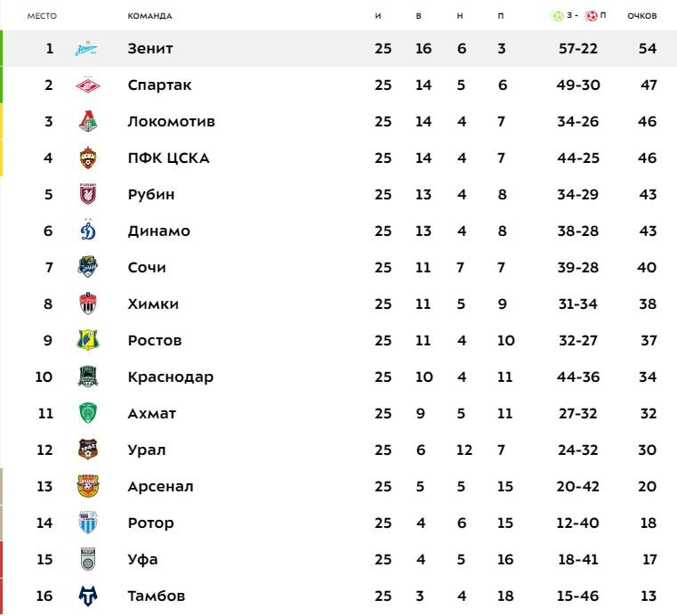The width and height of the screenshot is (677, 616).
Task: Click the Спартак red diamond logo
Action: point(88,85)
